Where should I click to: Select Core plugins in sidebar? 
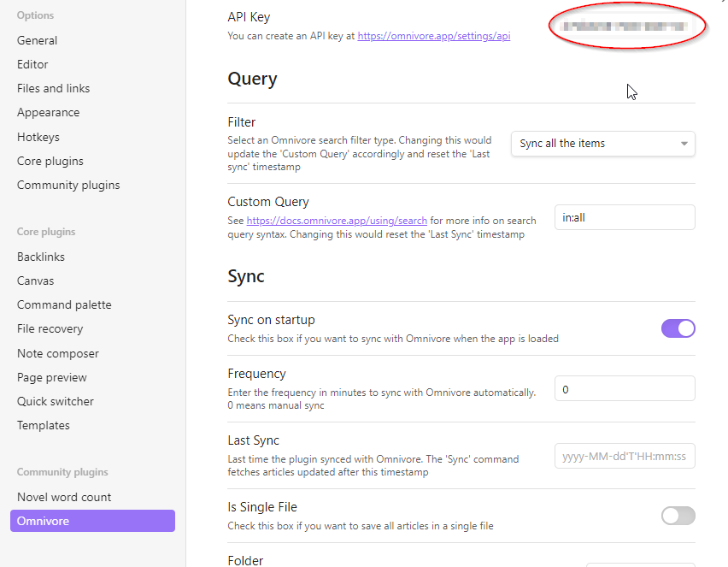(x=50, y=161)
